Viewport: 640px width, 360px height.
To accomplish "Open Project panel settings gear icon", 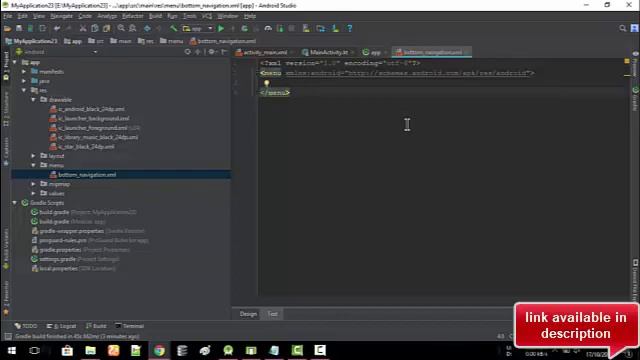I will coord(211,52).
